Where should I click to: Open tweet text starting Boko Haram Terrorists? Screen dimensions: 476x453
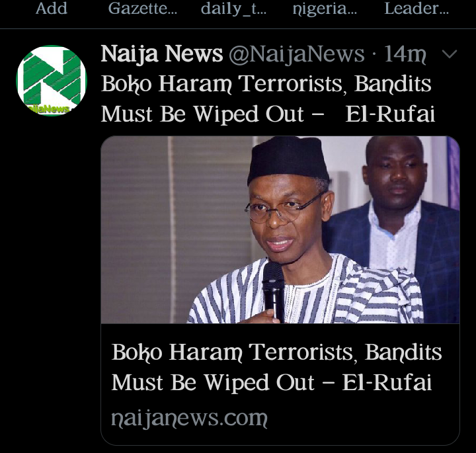click(x=268, y=99)
